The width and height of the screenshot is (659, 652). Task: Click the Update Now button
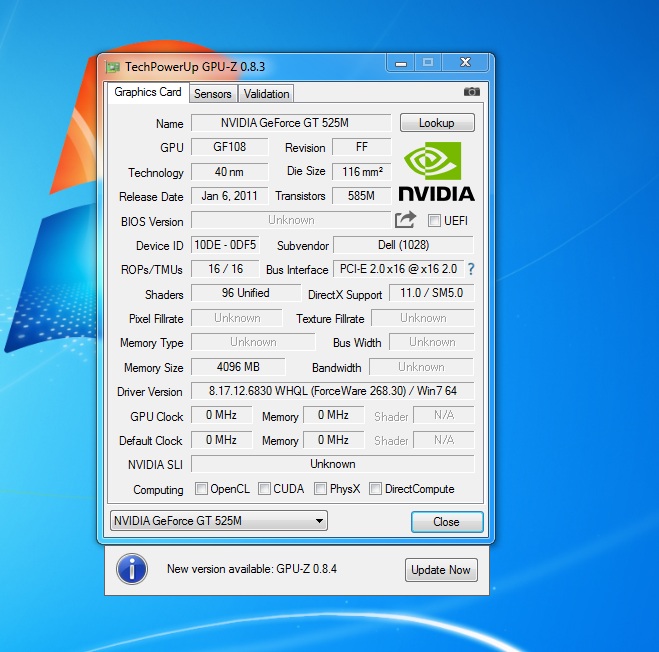441,570
